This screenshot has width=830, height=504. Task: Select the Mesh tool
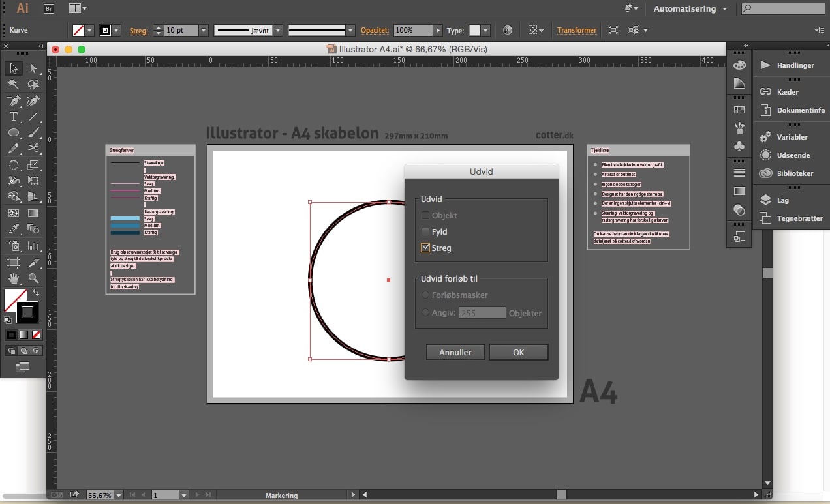point(13,213)
